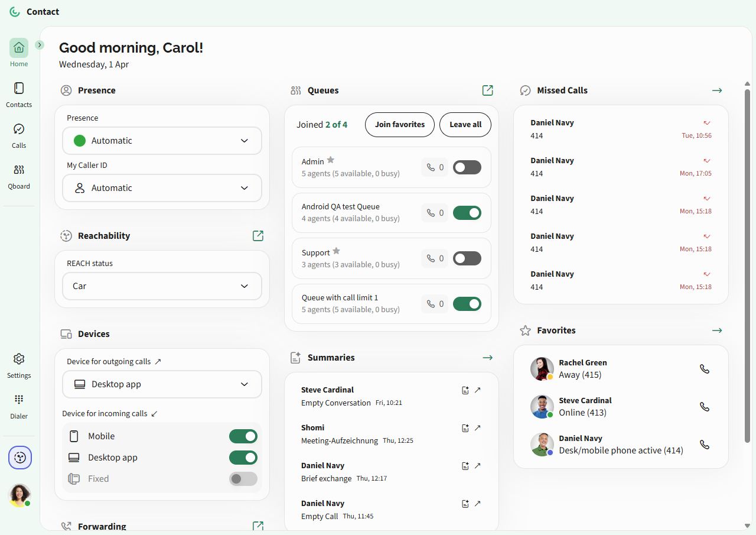756x535 pixels.
Task: Open Device for outgoing calls dropdown
Action: (x=162, y=384)
